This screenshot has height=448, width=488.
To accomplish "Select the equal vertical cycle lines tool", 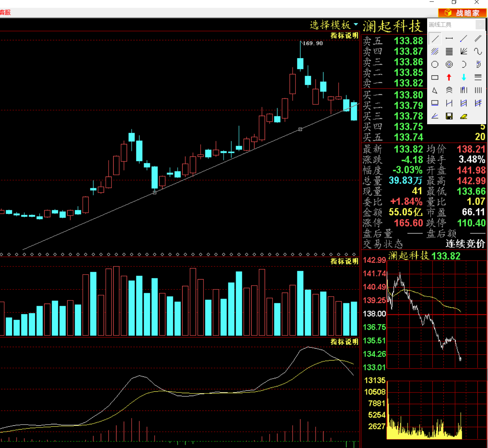I will pyautogui.click(x=478, y=90).
